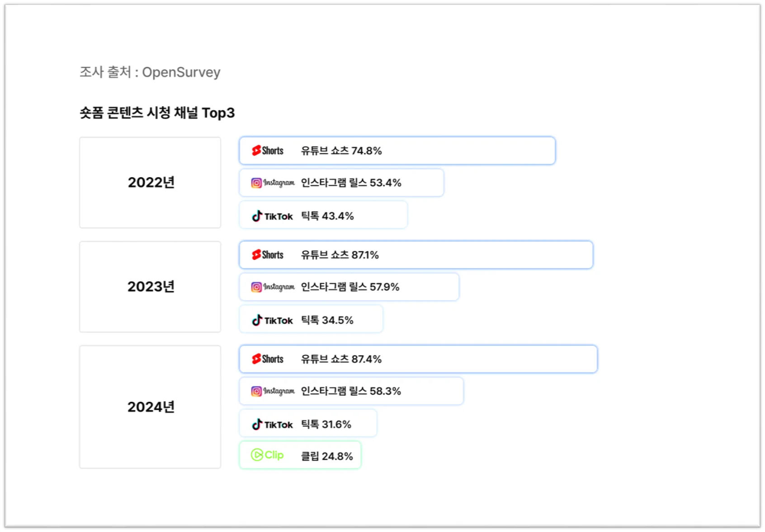Click the TikTok logo beside 31.6%

click(x=272, y=424)
